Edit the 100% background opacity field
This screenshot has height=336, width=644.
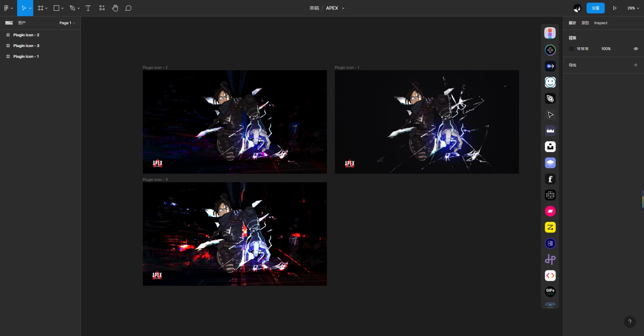(x=606, y=48)
